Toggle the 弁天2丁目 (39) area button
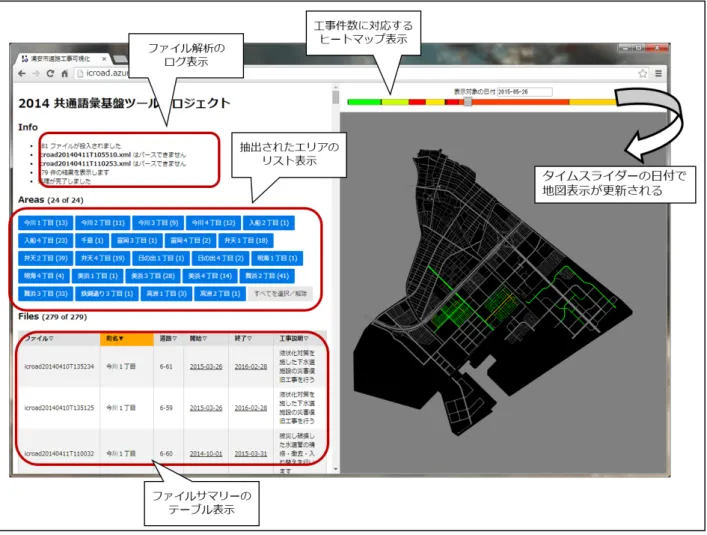 click(x=46, y=258)
